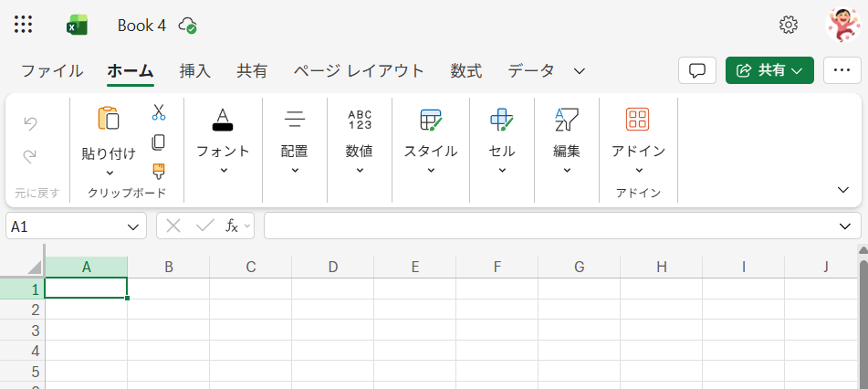Click the comments speech bubble icon

697,70
